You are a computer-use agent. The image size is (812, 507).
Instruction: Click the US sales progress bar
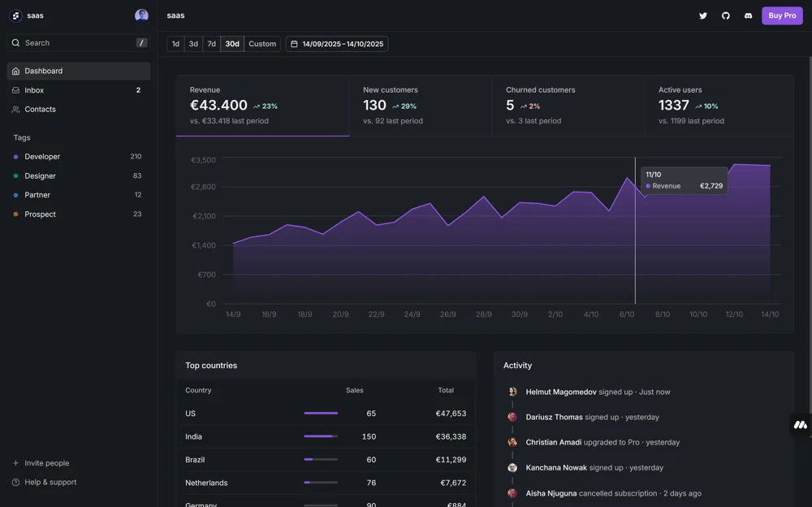(321, 414)
